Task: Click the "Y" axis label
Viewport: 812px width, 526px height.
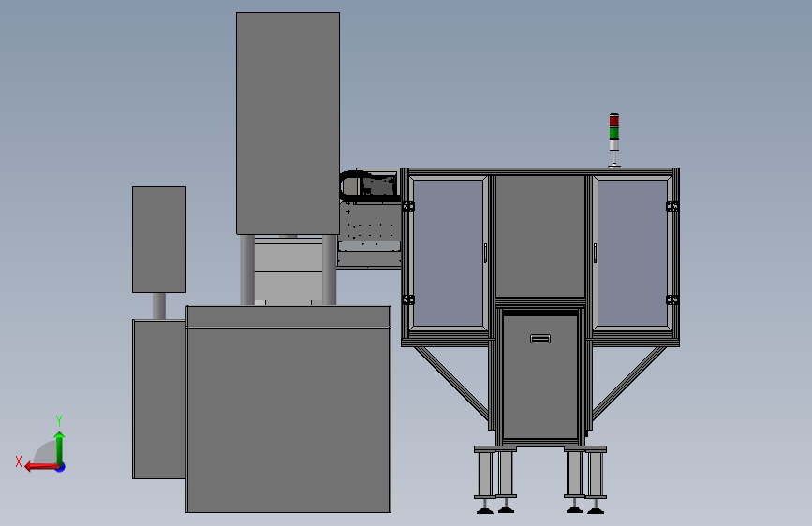Action: pos(59,420)
